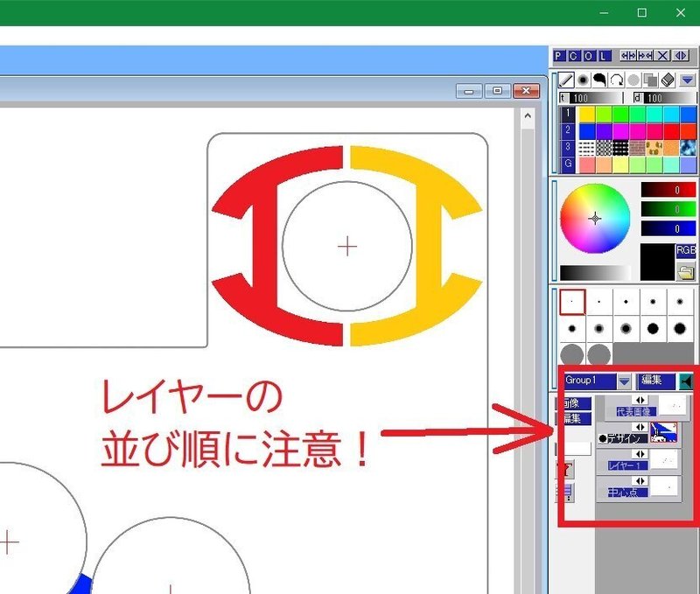
Task: Click the collapse inward arrows icon
Action: 645,56
